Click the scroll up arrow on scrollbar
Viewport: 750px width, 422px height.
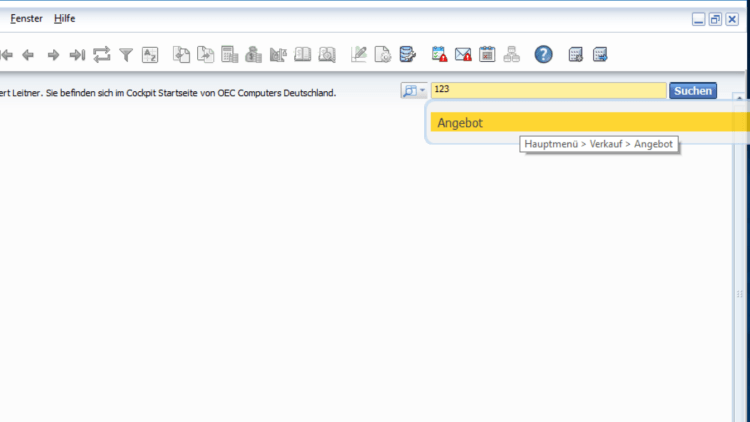(x=739, y=99)
